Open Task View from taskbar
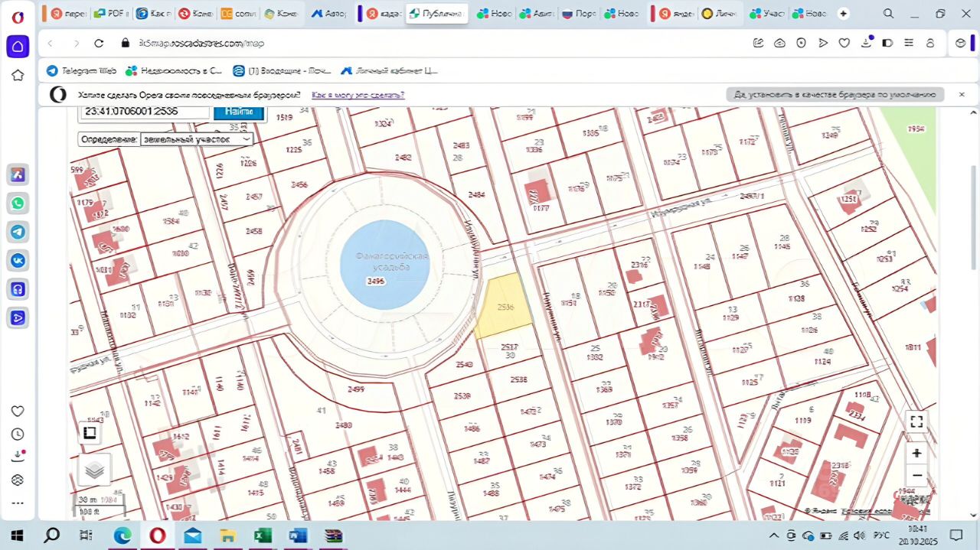 (87, 535)
